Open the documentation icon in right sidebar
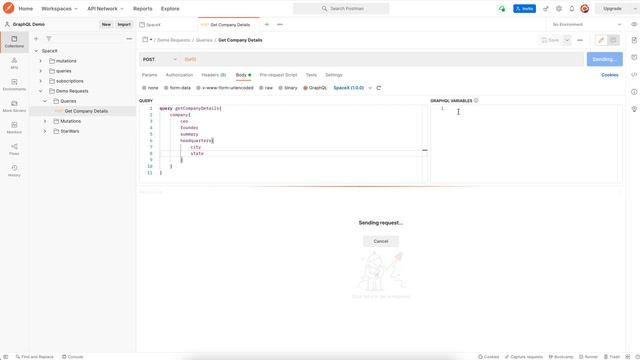 click(634, 40)
